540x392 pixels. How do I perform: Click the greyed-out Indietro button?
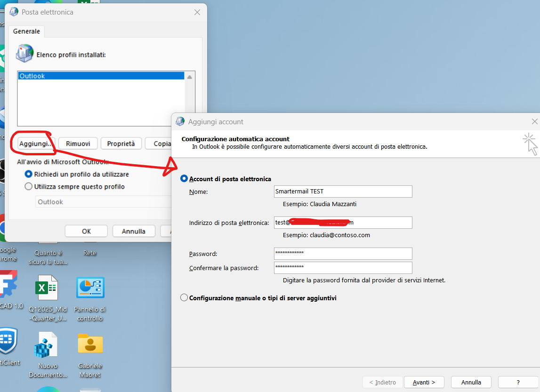click(383, 383)
